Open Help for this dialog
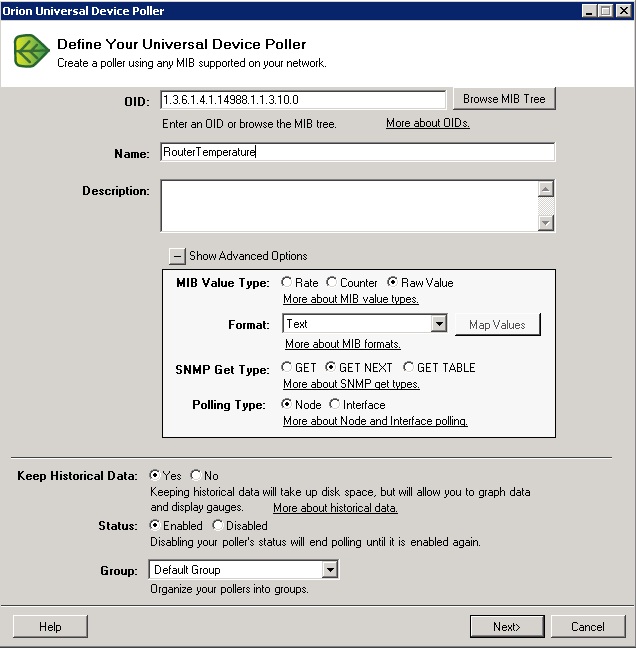The height and width of the screenshot is (649, 636). tap(50, 627)
